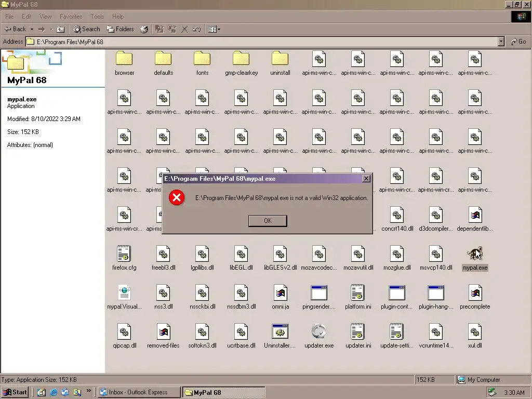Go Back in Explorer toolbar
This screenshot has width=532, height=399.
pos(15,29)
